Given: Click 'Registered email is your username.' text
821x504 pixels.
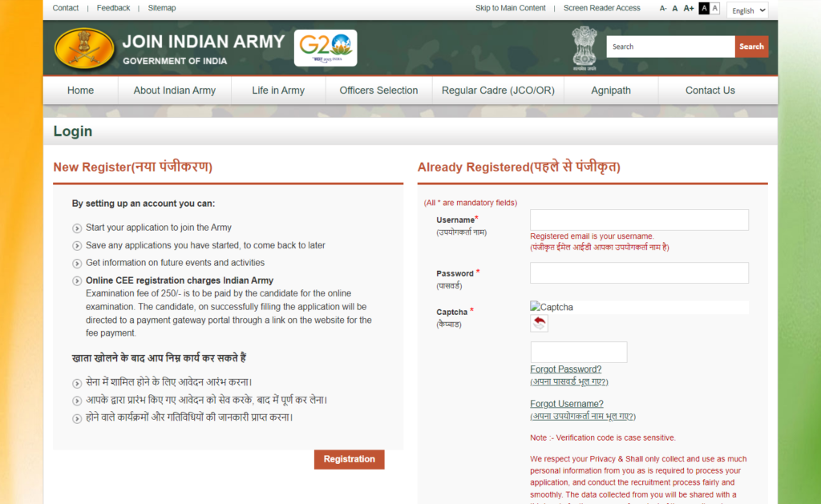Looking at the screenshot, I should (x=592, y=236).
